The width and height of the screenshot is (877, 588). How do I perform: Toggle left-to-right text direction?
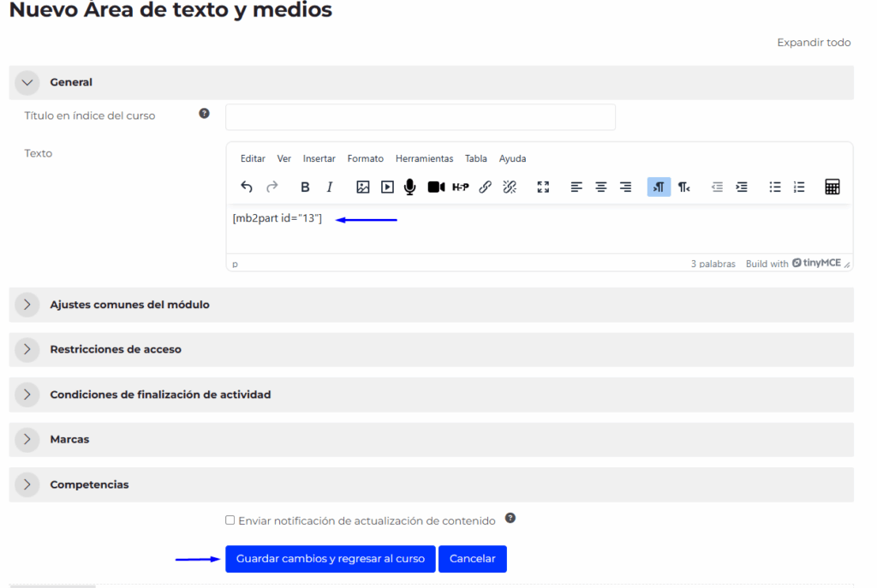point(659,187)
